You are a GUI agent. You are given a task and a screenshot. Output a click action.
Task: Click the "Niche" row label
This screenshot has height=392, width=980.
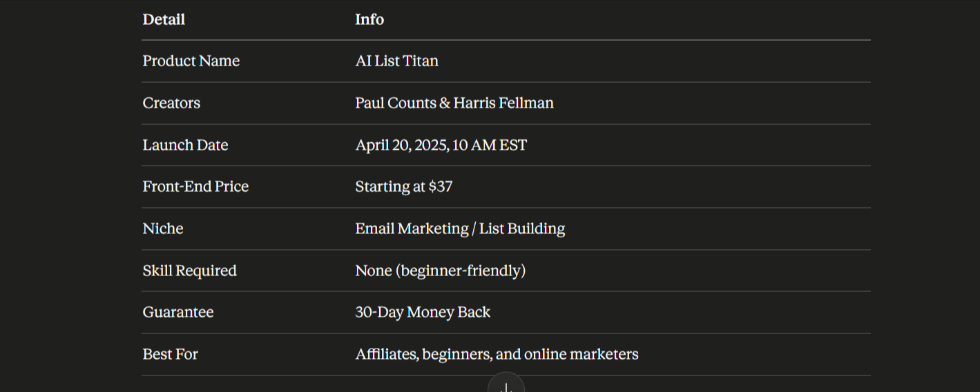(163, 228)
